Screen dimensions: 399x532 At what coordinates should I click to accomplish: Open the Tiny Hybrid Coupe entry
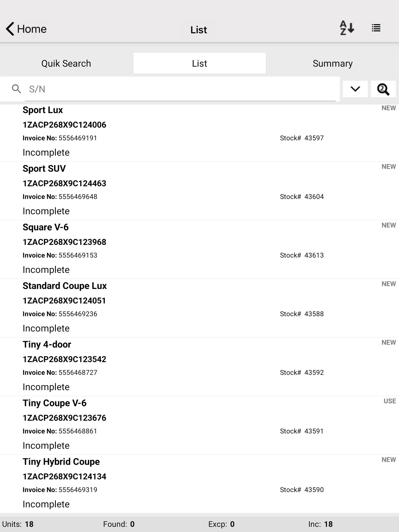(199, 484)
